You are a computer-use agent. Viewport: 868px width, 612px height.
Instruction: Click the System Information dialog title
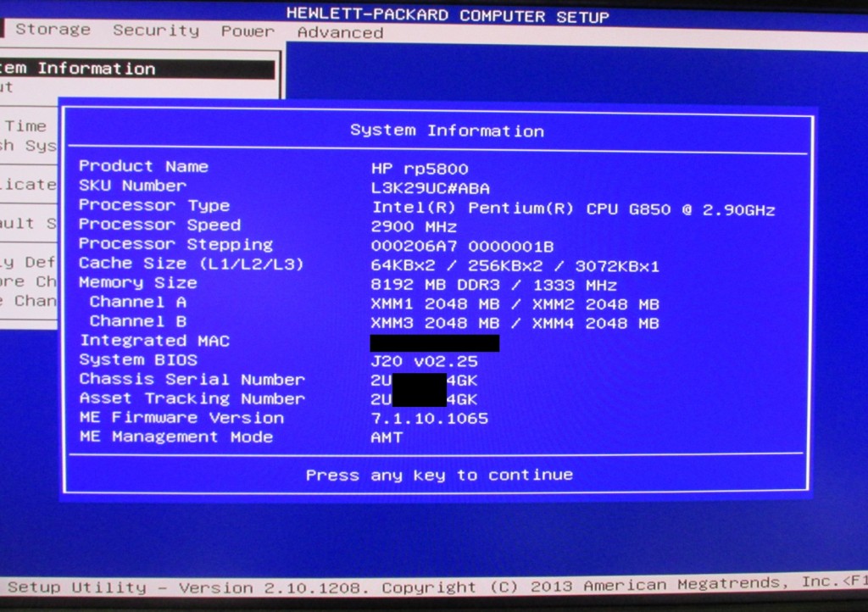click(x=447, y=131)
